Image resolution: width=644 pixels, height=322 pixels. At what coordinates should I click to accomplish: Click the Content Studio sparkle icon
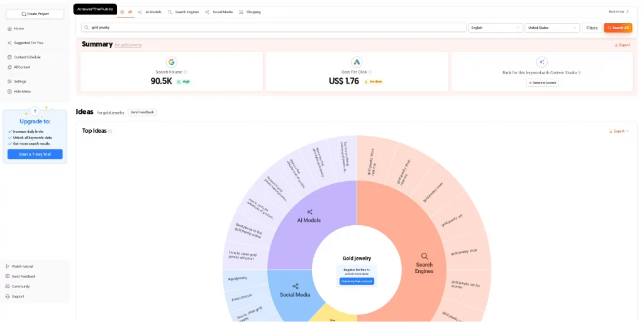[541, 62]
